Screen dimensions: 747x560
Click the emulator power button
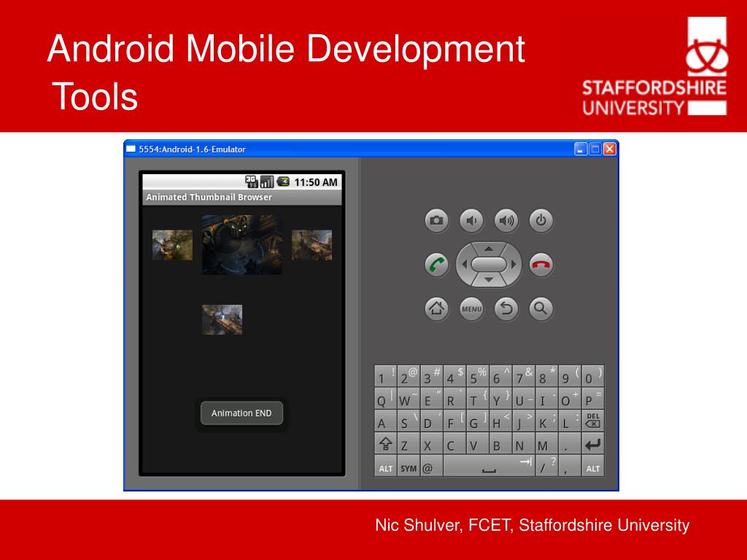click(541, 220)
